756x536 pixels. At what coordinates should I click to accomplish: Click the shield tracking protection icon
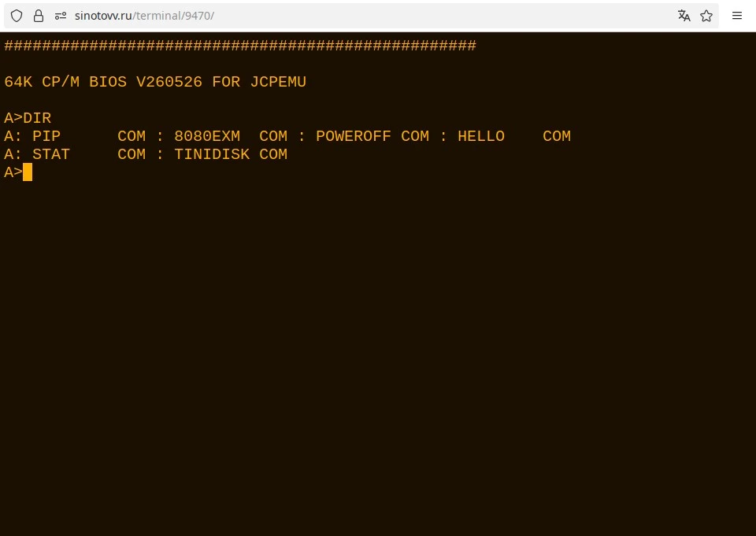[17, 16]
